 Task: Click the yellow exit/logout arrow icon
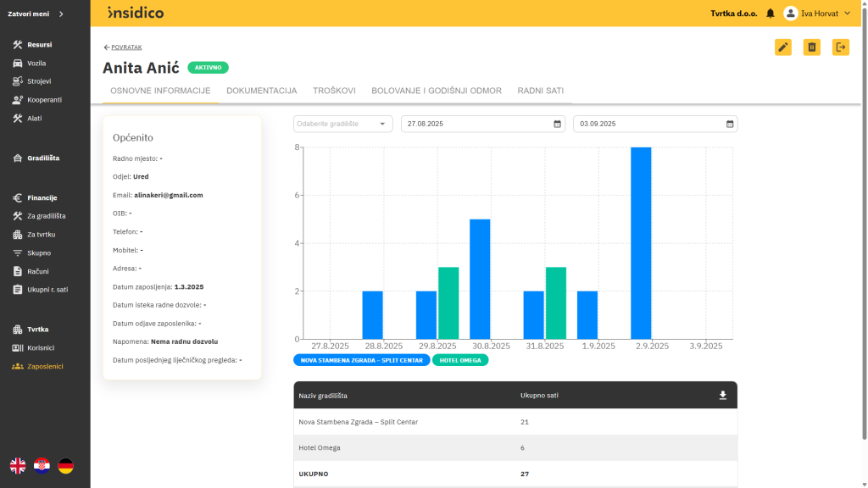pos(840,47)
